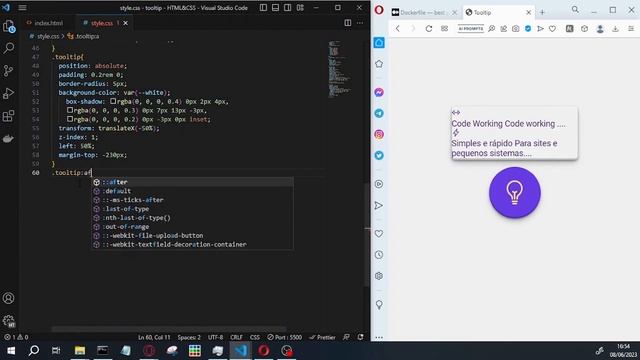Toggle the secondary sidebar layout button
This screenshot has height=360, width=640.
point(288,7)
